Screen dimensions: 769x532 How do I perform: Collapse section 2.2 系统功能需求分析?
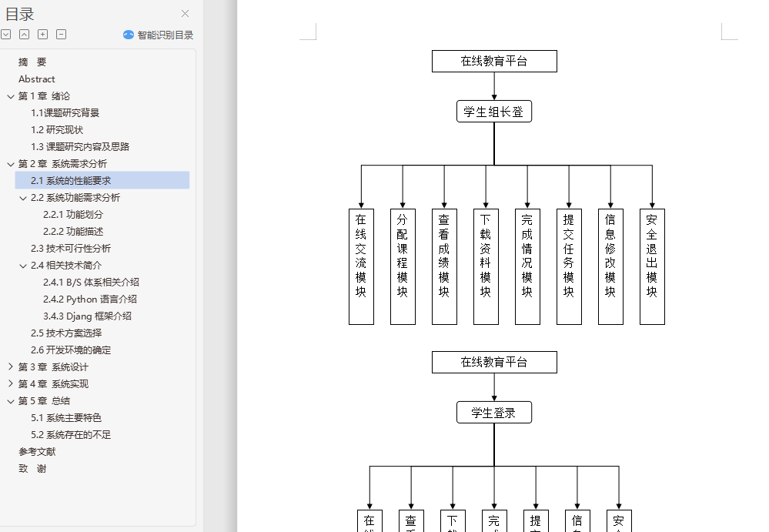click(x=22, y=198)
